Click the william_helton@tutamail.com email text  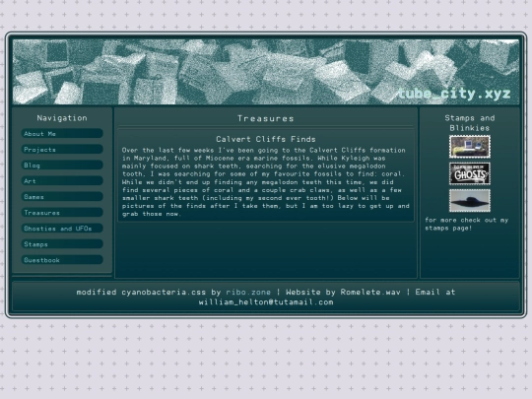266,302
